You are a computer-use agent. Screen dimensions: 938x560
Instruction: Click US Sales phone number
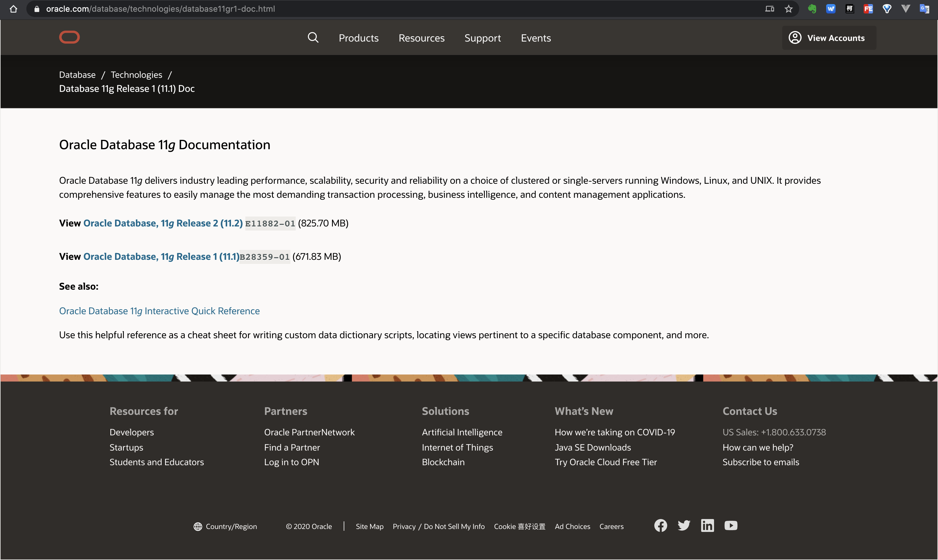[x=774, y=432]
